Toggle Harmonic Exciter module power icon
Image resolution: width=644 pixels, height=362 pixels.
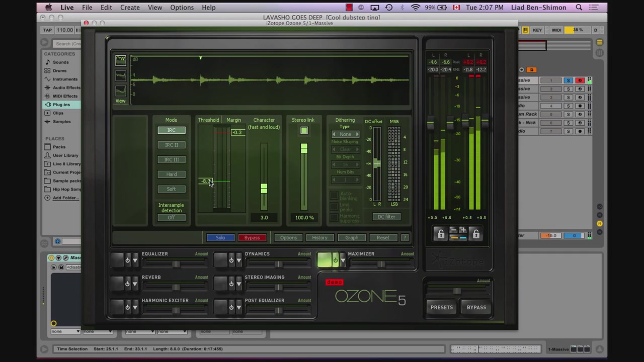tap(127, 307)
